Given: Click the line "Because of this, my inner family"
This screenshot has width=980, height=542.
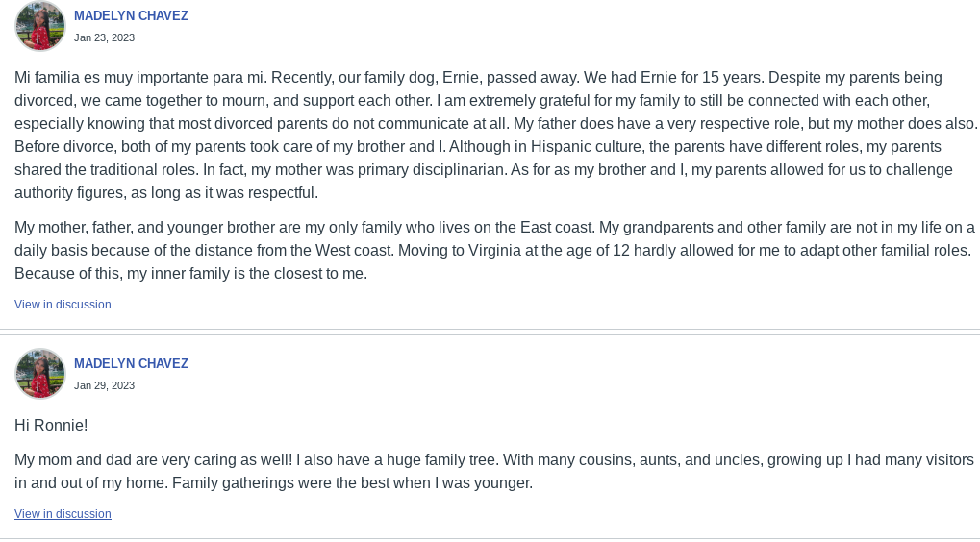Looking at the screenshot, I should [x=191, y=274].
